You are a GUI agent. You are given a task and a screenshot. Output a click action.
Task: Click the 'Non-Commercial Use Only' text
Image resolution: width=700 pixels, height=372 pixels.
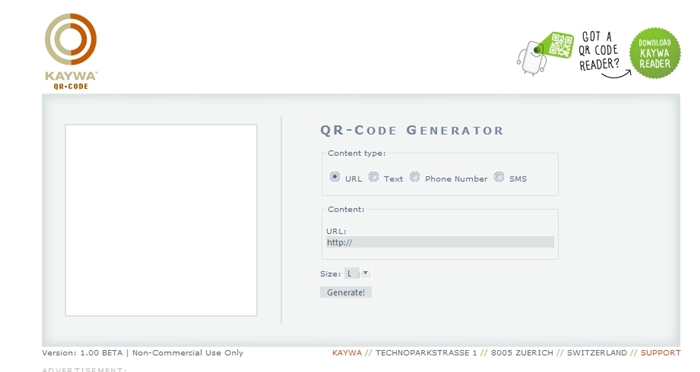188,353
